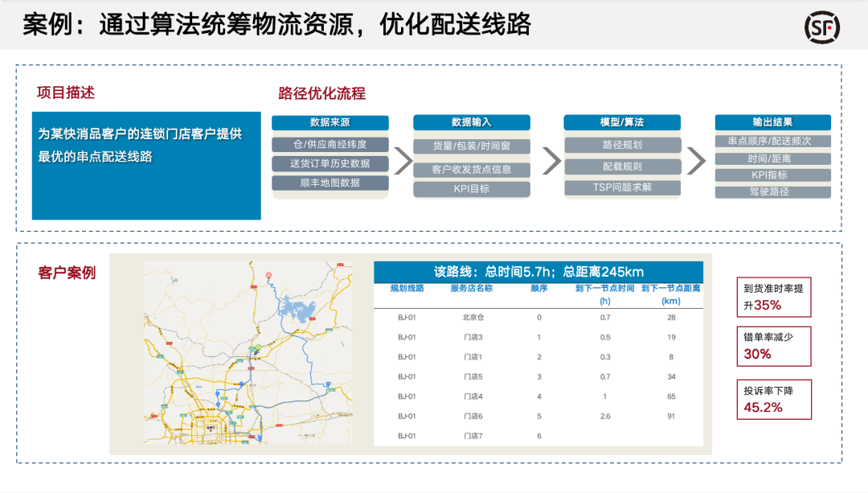This screenshot has width=868, height=493.
Task: Select the 门店1 table cell
Action: click(x=473, y=357)
